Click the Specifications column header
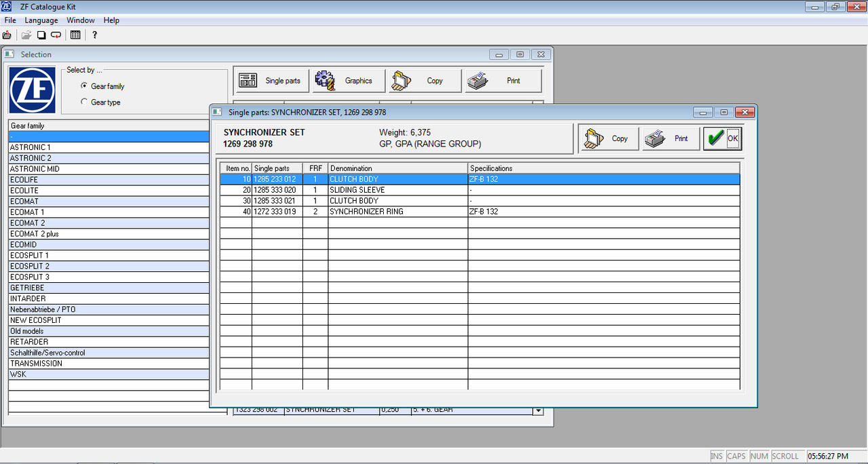 click(604, 168)
